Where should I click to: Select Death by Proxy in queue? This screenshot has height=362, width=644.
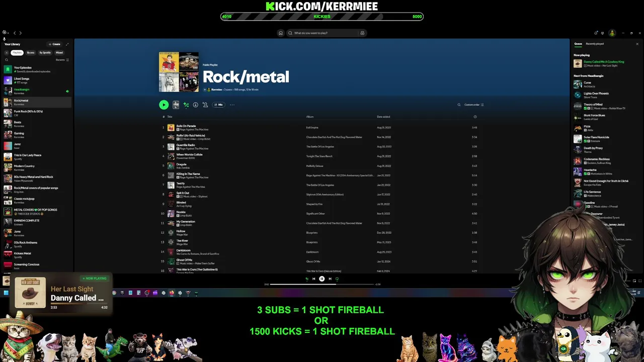pos(606,150)
